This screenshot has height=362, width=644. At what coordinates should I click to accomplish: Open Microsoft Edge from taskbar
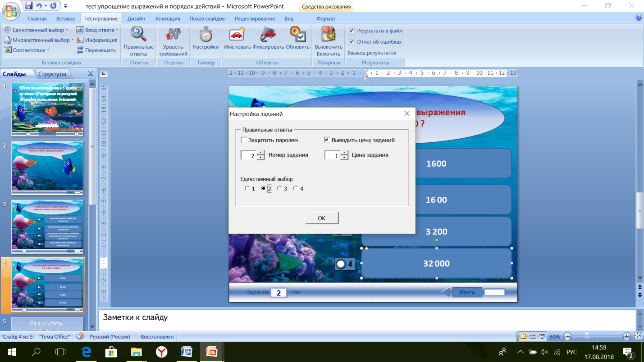[86, 352]
